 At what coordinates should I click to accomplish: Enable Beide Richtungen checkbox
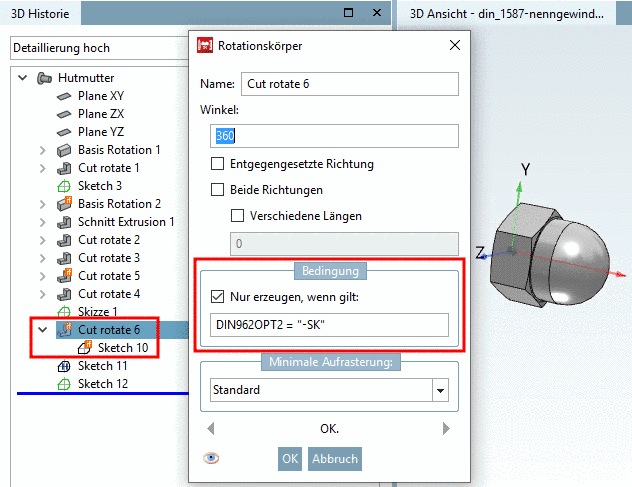tap(218, 189)
